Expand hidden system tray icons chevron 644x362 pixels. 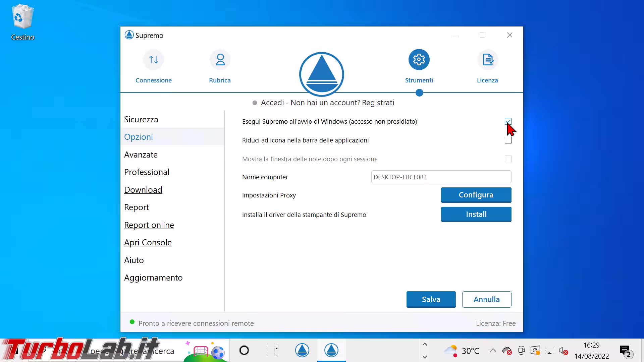click(493, 351)
